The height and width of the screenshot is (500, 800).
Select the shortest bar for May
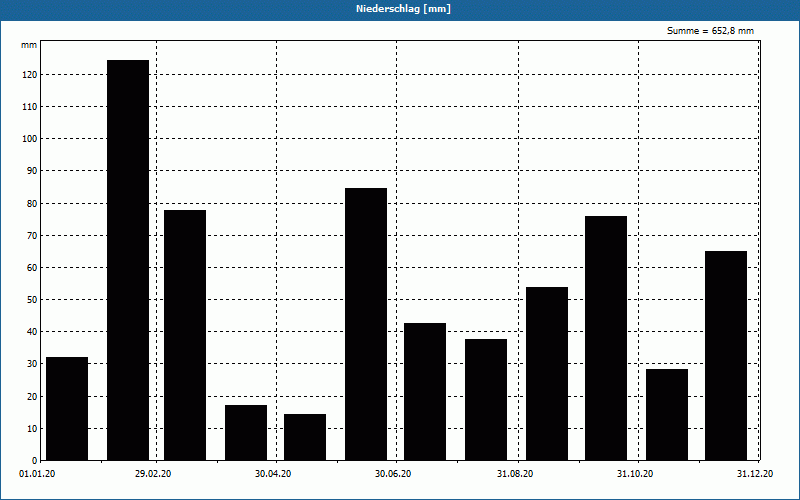(x=305, y=437)
